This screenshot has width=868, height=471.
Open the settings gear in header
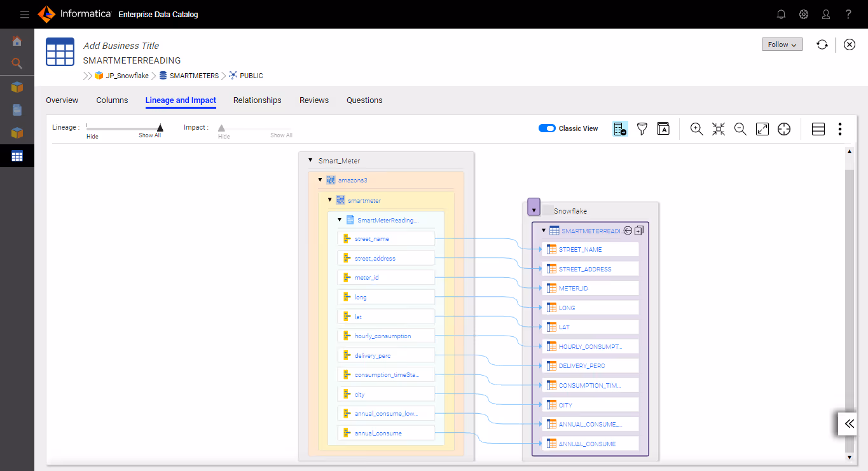point(804,14)
